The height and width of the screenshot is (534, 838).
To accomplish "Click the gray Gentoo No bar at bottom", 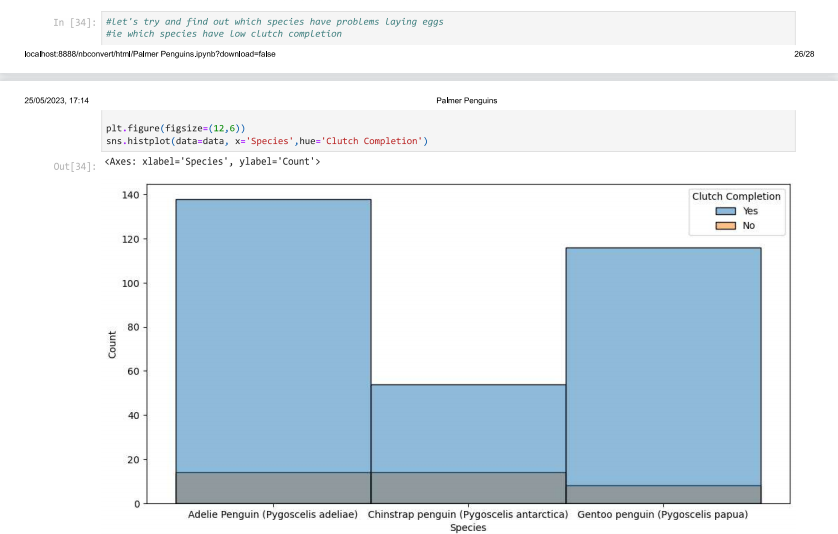I will (x=663, y=494).
